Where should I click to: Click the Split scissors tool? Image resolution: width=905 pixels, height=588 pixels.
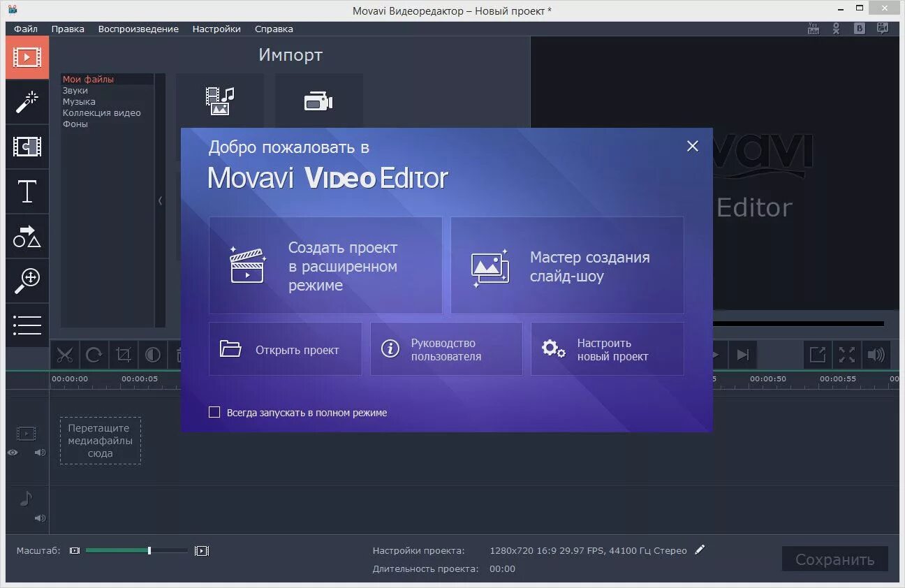tap(65, 355)
